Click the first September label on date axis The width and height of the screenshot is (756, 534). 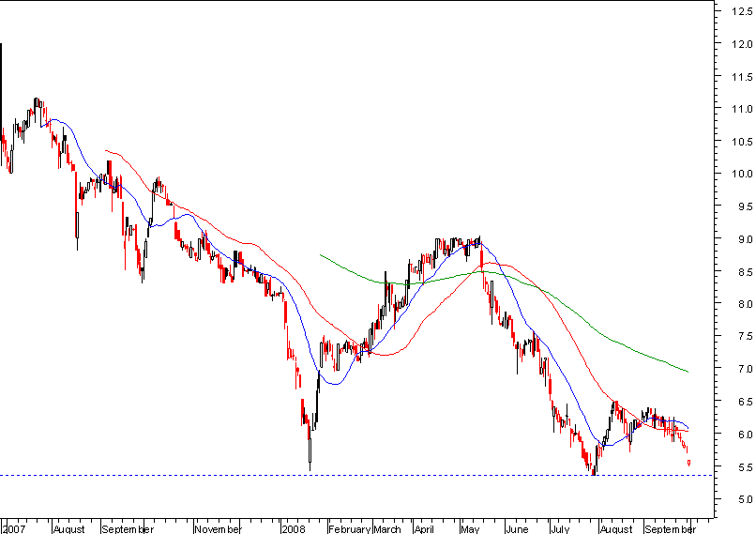click(x=128, y=529)
